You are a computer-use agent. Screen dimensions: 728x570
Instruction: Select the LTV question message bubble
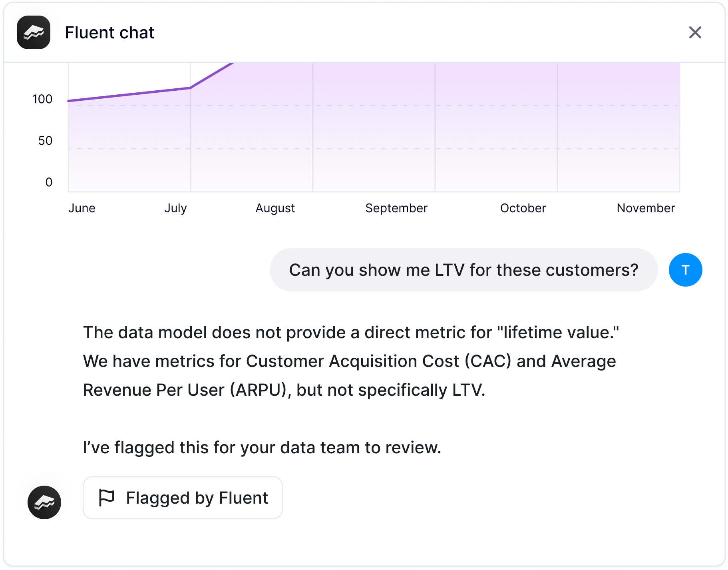[463, 270]
